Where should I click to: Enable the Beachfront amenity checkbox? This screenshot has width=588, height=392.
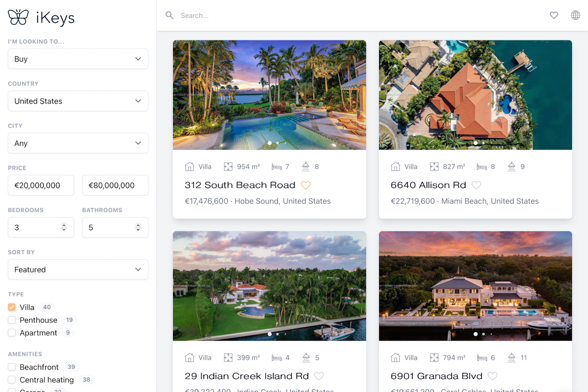point(12,367)
